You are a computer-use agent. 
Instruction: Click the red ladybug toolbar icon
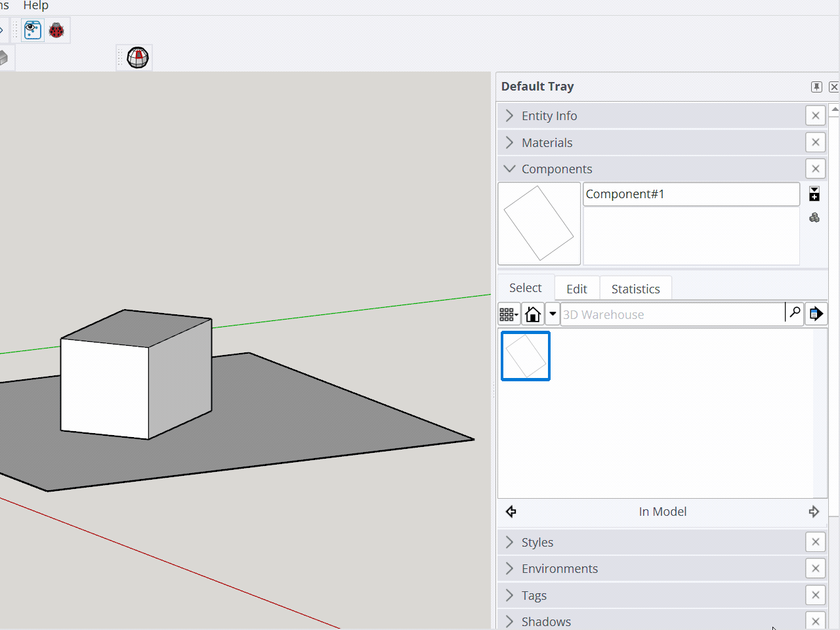(x=56, y=30)
